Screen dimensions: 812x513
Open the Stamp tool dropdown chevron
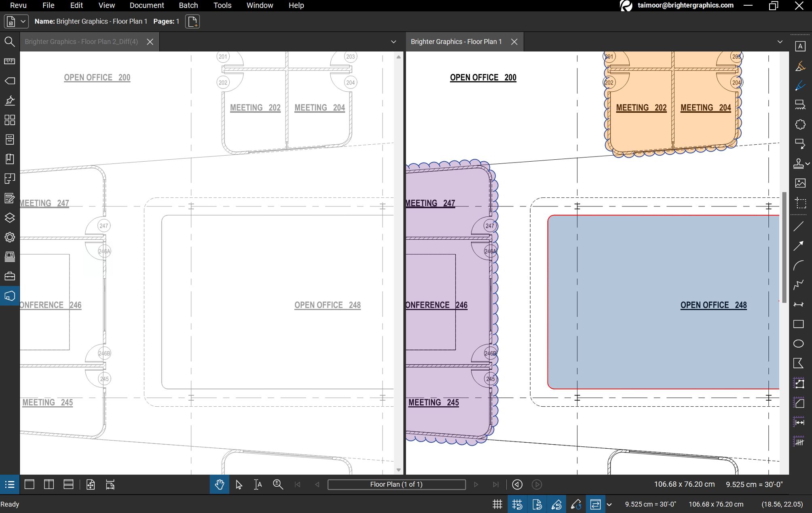coord(808,163)
